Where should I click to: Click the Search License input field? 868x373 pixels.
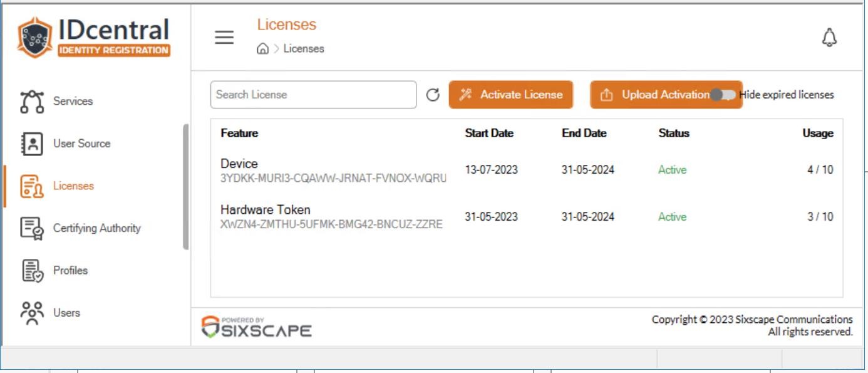[313, 95]
